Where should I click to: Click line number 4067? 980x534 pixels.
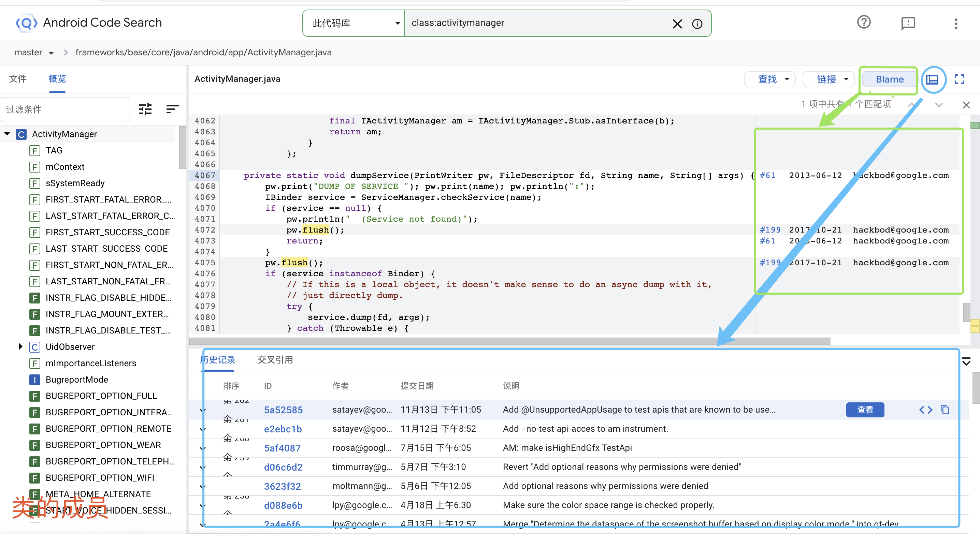pyautogui.click(x=205, y=176)
